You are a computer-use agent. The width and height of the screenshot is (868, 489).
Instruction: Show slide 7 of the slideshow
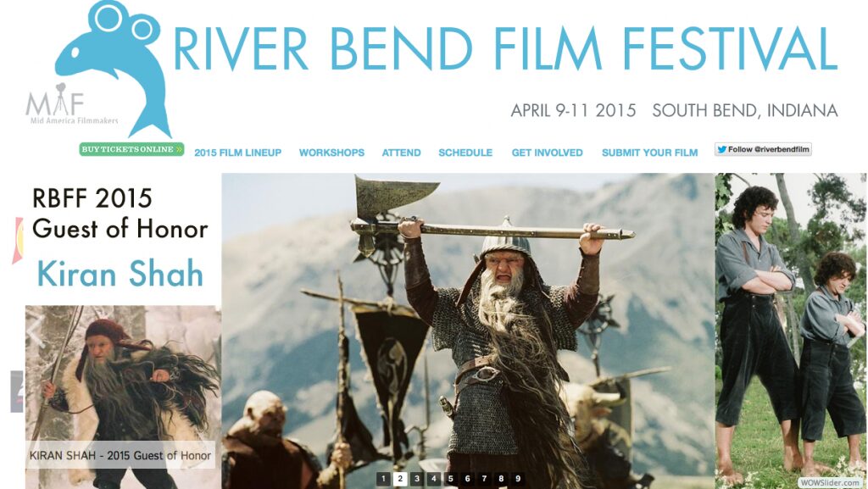(484, 479)
